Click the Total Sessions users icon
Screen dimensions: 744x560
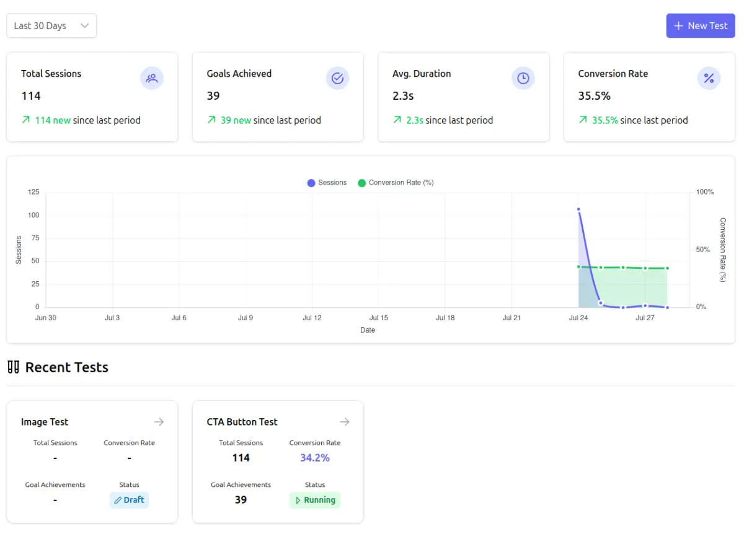coord(152,79)
